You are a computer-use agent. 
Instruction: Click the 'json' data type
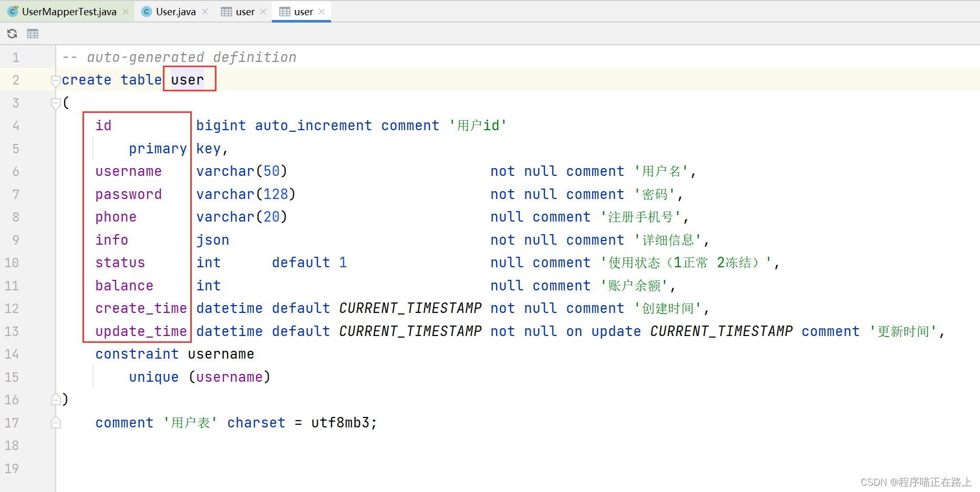(x=212, y=240)
